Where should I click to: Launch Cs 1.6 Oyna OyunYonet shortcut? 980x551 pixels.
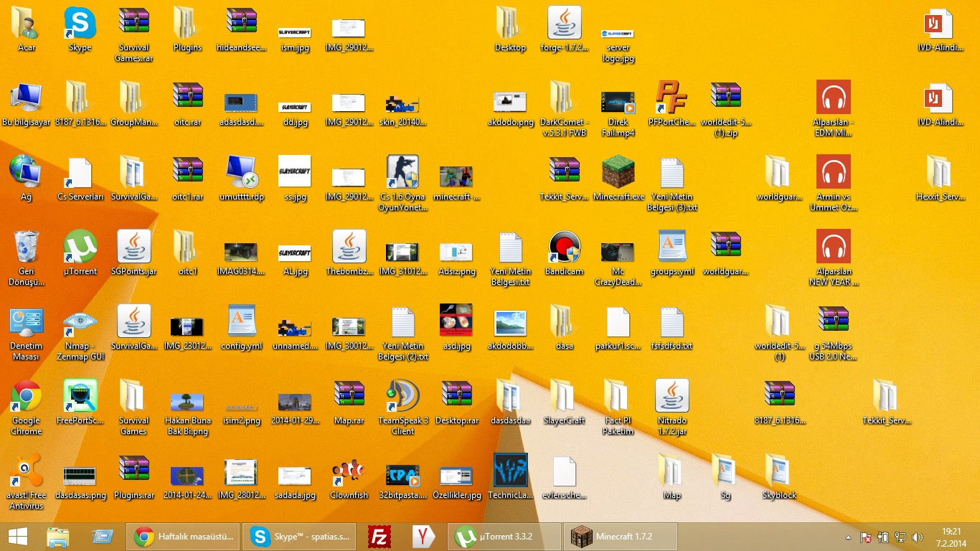point(402,184)
